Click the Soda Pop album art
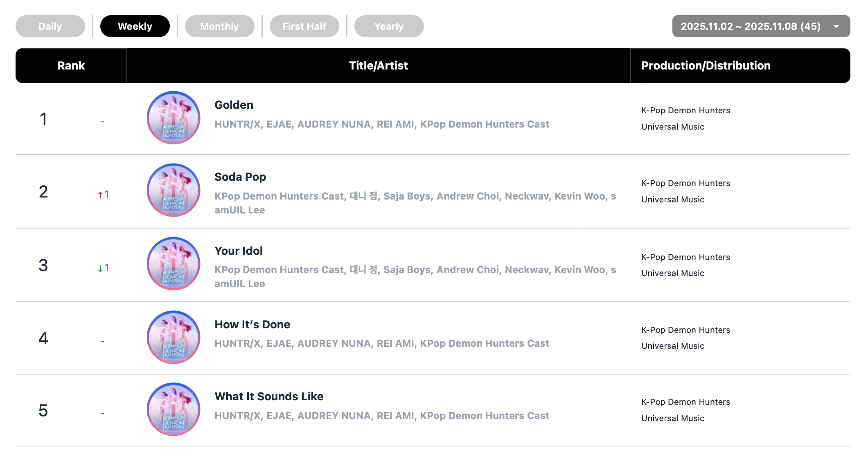Screen dimensions: 868x451 pyautogui.click(x=174, y=190)
